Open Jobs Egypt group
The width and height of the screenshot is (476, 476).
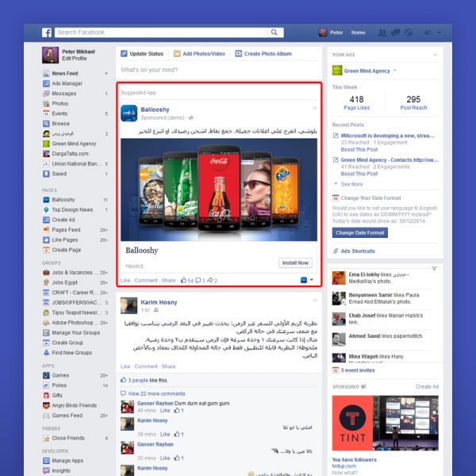[x=65, y=282]
